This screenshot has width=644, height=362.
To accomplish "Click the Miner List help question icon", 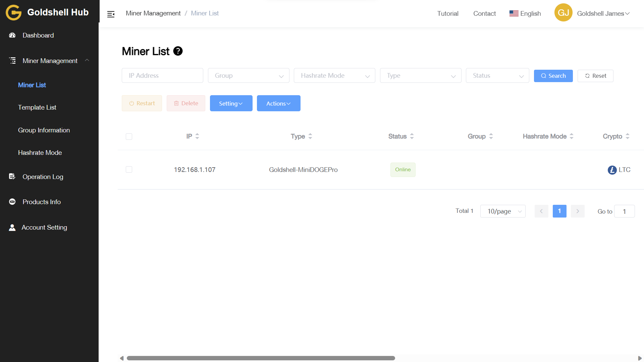I will pos(178,51).
